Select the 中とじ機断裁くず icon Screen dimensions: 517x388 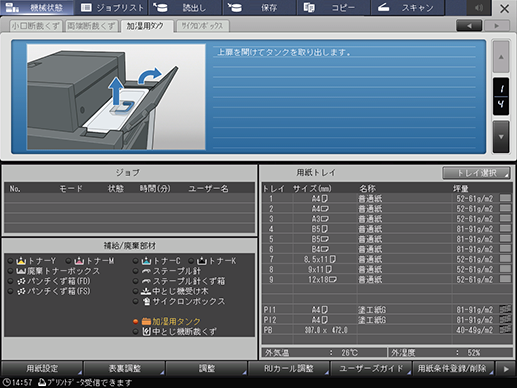coord(146,331)
